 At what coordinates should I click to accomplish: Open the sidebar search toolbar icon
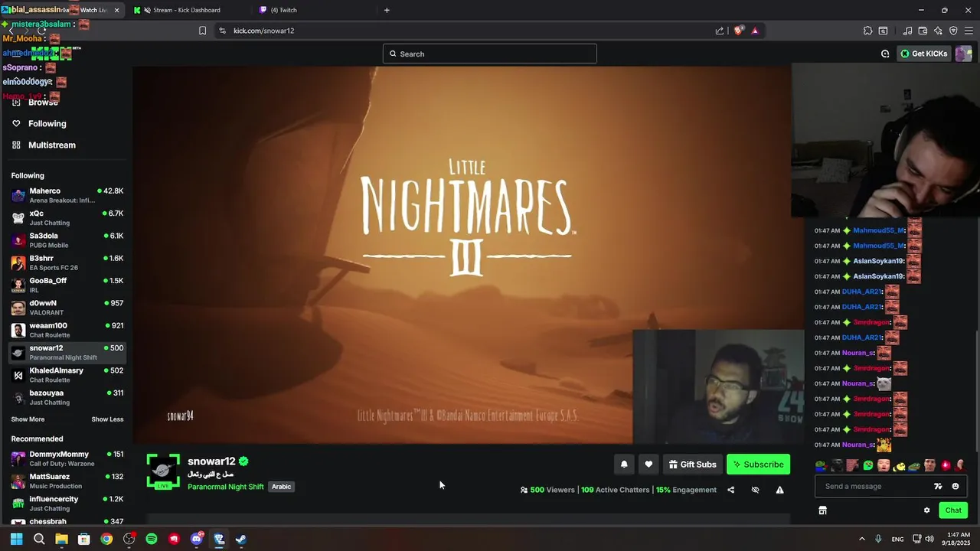tap(883, 31)
